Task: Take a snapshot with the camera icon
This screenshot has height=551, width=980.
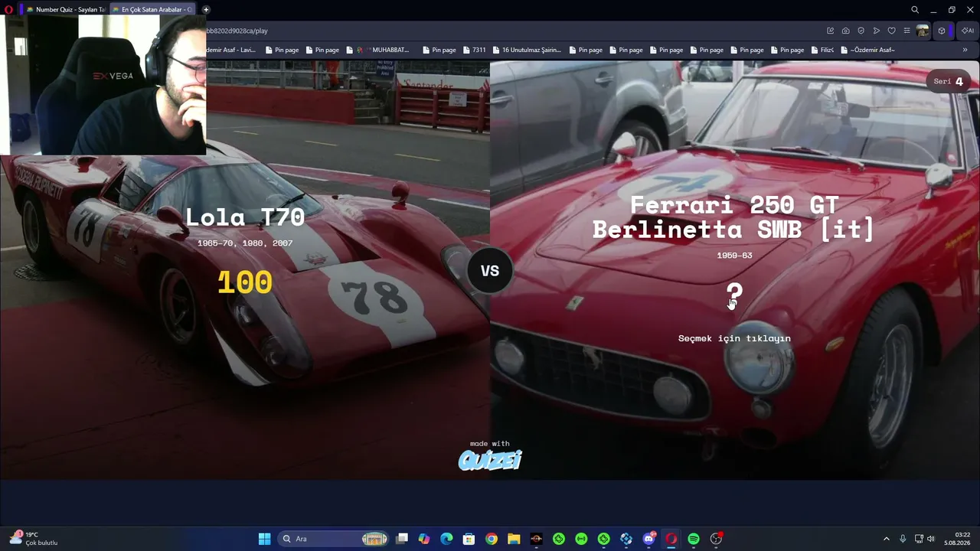Action: (845, 31)
